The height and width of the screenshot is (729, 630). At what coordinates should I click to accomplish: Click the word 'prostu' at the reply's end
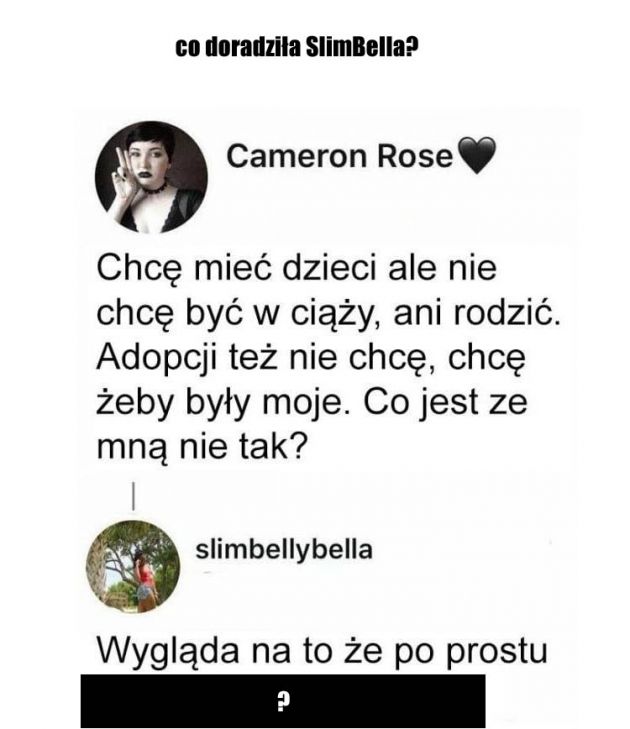pyautogui.click(x=497, y=651)
